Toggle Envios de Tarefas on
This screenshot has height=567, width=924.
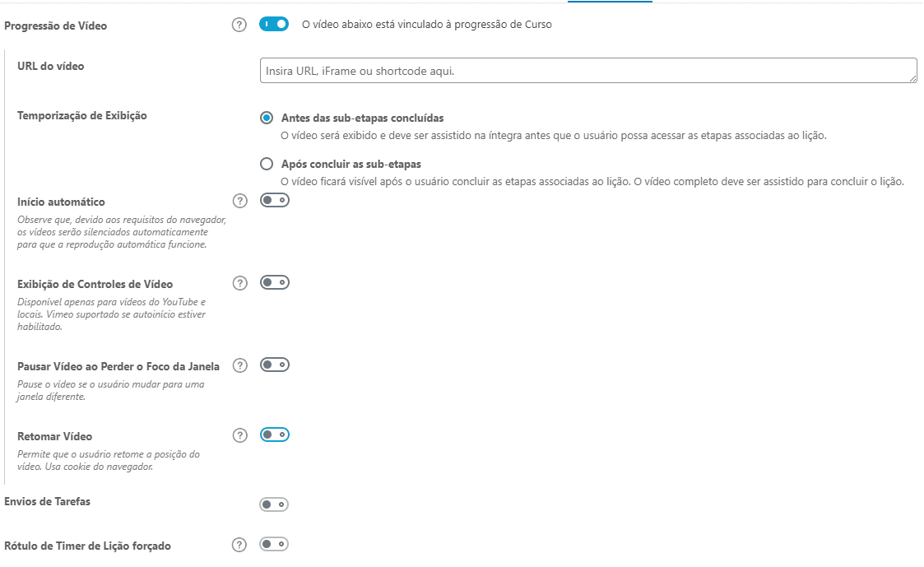point(274,504)
